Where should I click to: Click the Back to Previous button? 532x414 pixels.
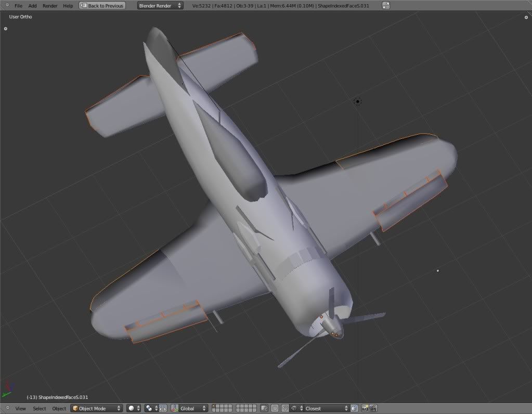102,6
